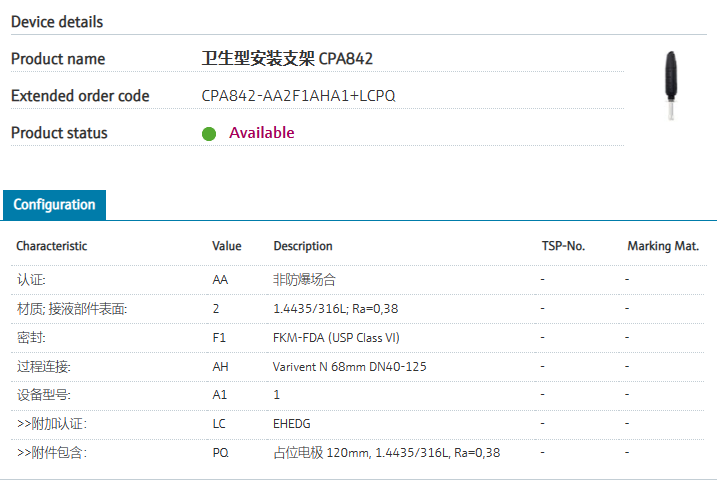The height and width of the screenshot is (482, 717).
Task: Click the green Available status indicator dot
Action: 209,134
